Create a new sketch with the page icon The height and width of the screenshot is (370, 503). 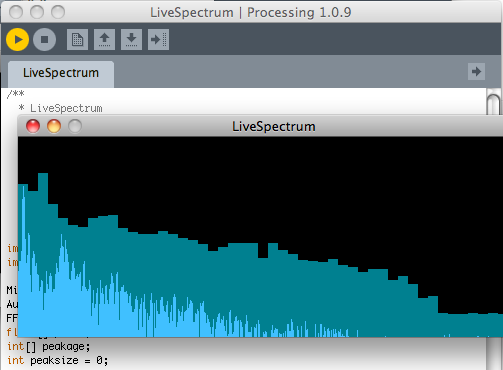point(77,40)
